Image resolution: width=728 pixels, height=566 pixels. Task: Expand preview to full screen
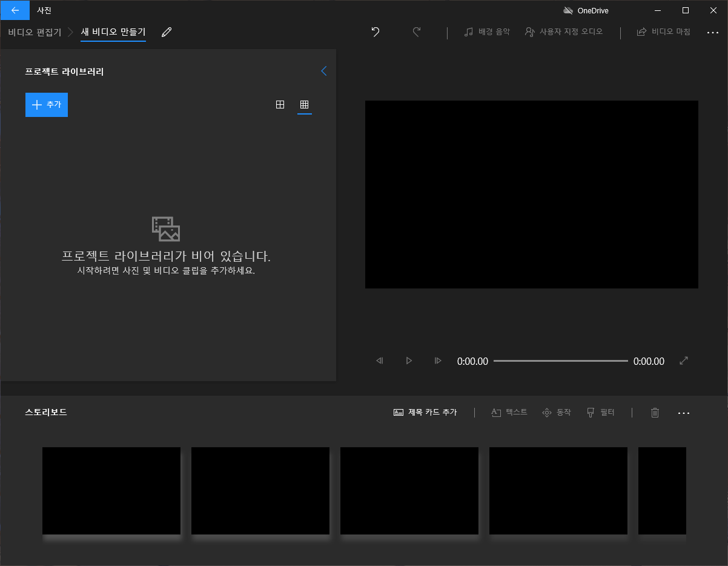coord(684,361)
